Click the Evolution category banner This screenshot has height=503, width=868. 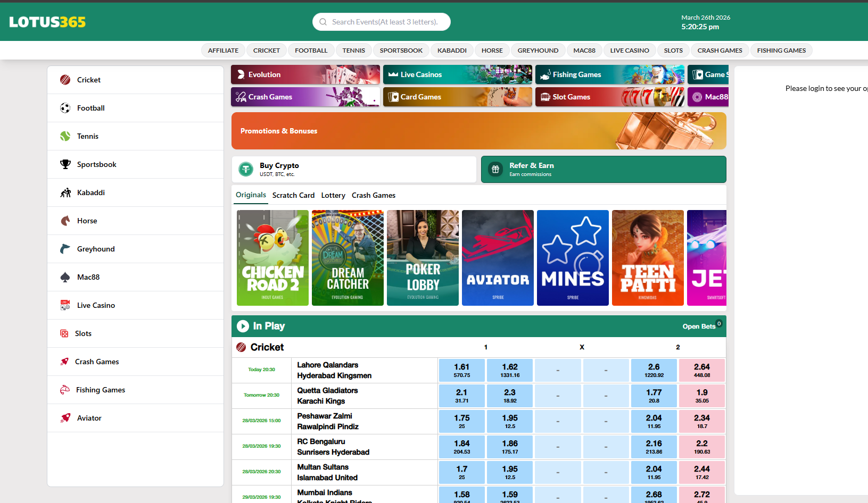click(x=305, y=74)
